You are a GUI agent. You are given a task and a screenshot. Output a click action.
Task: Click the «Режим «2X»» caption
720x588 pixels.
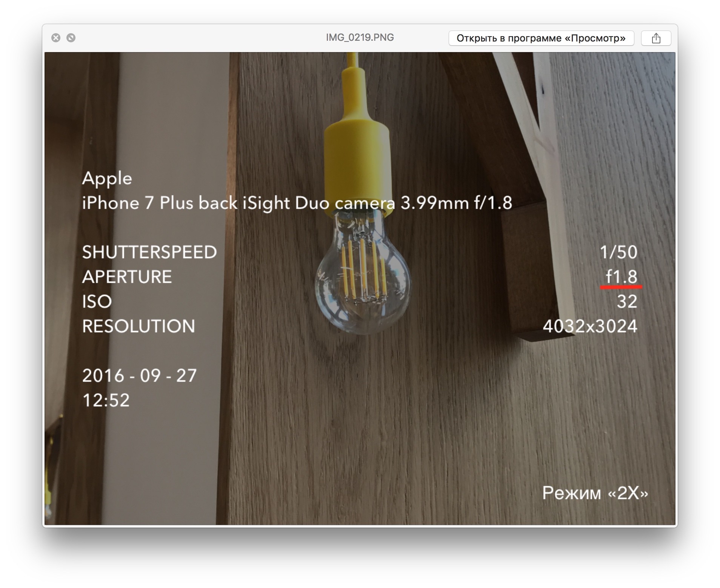(x=595, y=493)
